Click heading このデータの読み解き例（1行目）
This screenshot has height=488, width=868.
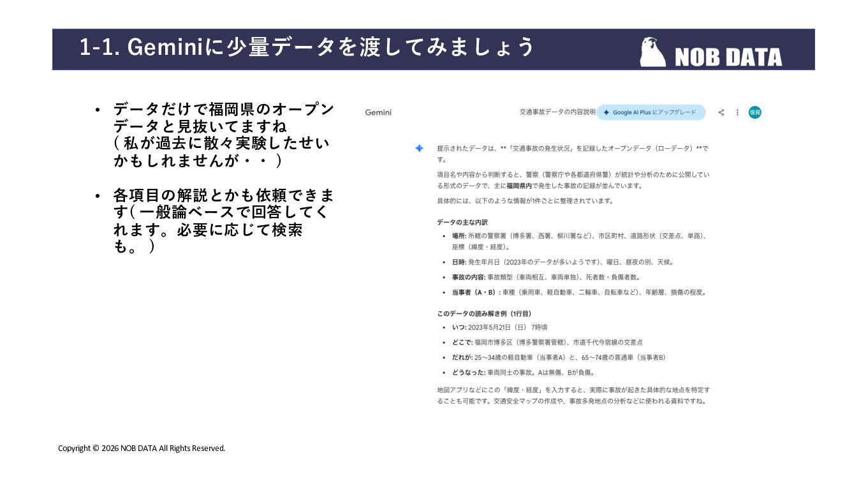[x=484, y=314]
